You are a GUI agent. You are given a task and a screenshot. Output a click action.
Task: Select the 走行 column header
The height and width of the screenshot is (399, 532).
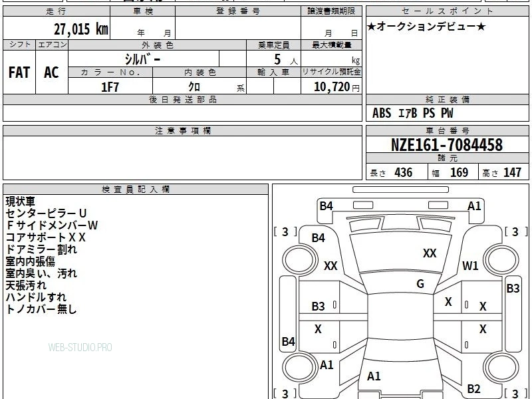point(57,11)
